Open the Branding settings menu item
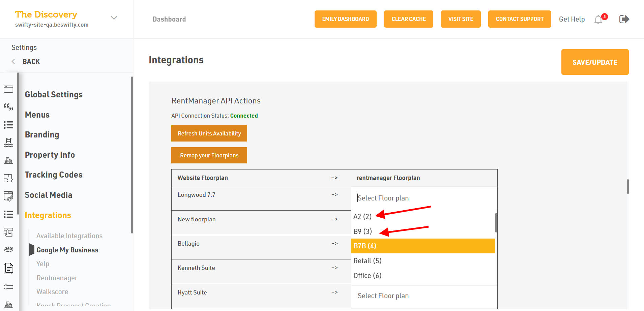 42,135
